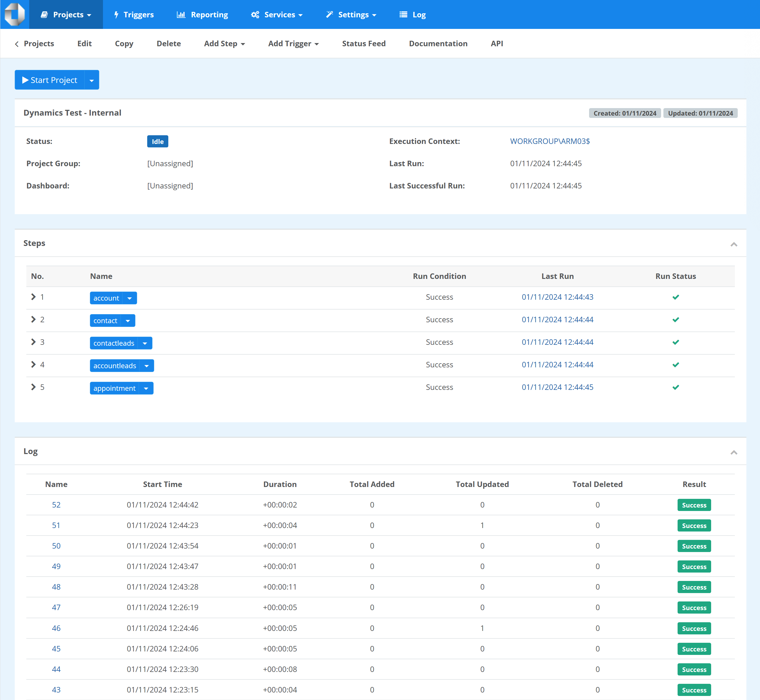Open the contactleads step dropdown arrow
The image size is (760, 700).
[145, 343]
